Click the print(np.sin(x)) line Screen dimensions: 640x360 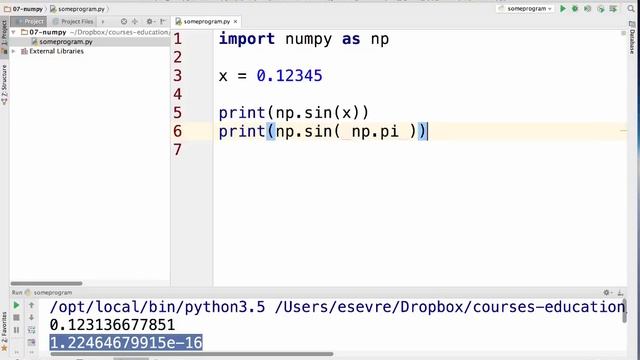(x=293, y=113)
